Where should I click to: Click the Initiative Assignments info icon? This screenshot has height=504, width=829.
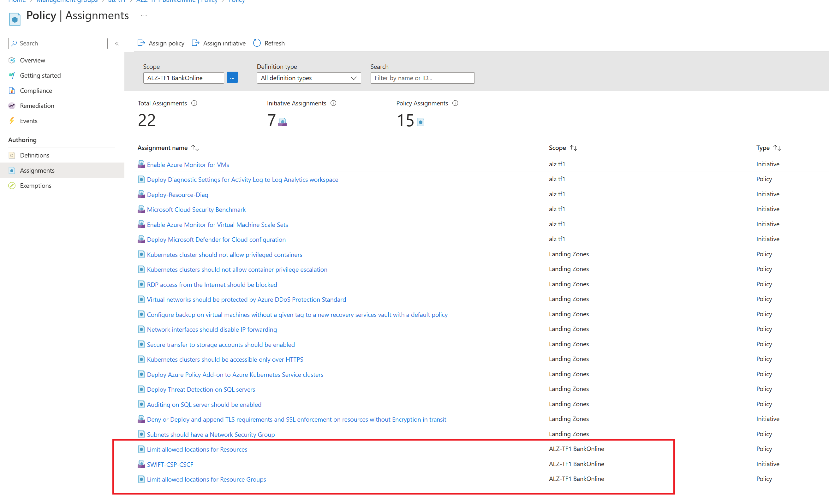click(333, 103)
